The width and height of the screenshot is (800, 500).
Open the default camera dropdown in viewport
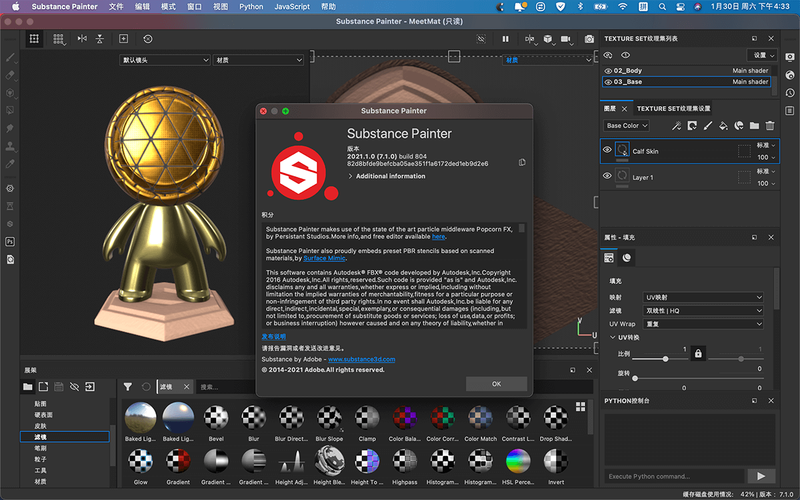click(x=165, y=60)
